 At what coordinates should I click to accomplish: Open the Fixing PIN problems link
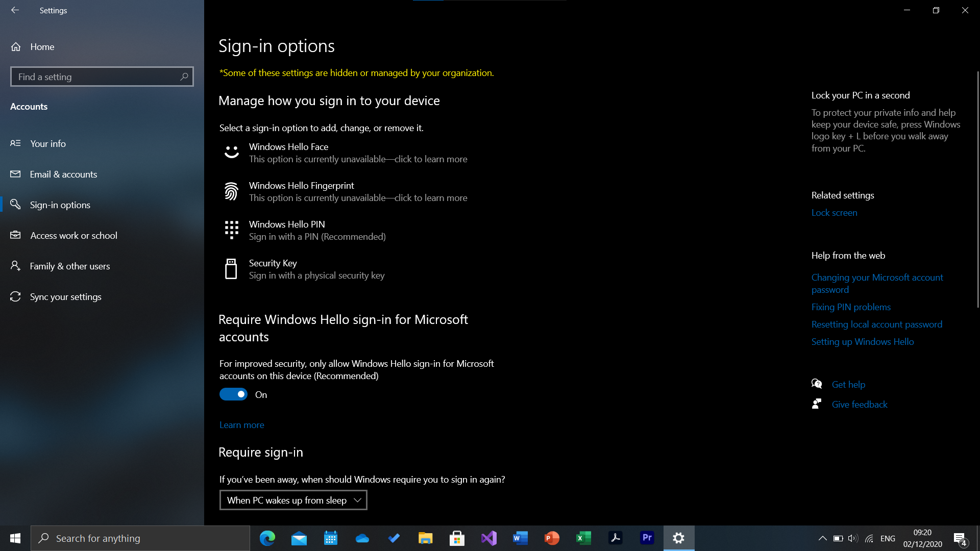point(851,307)
